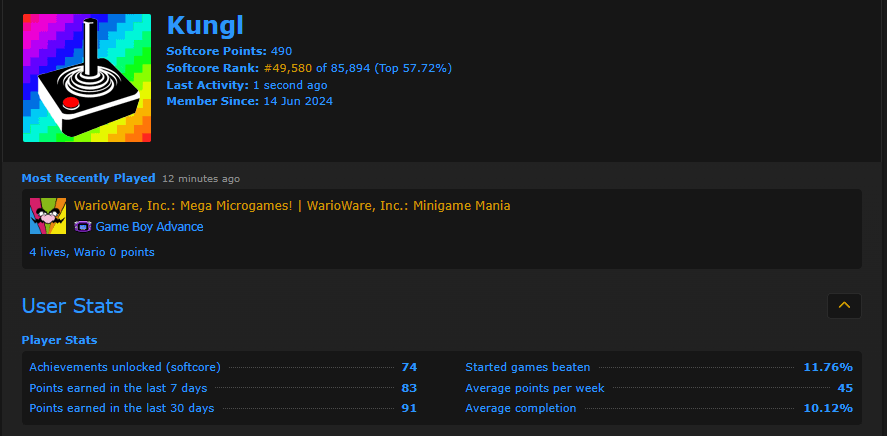Open Average points per week stat

pos(535,388)
